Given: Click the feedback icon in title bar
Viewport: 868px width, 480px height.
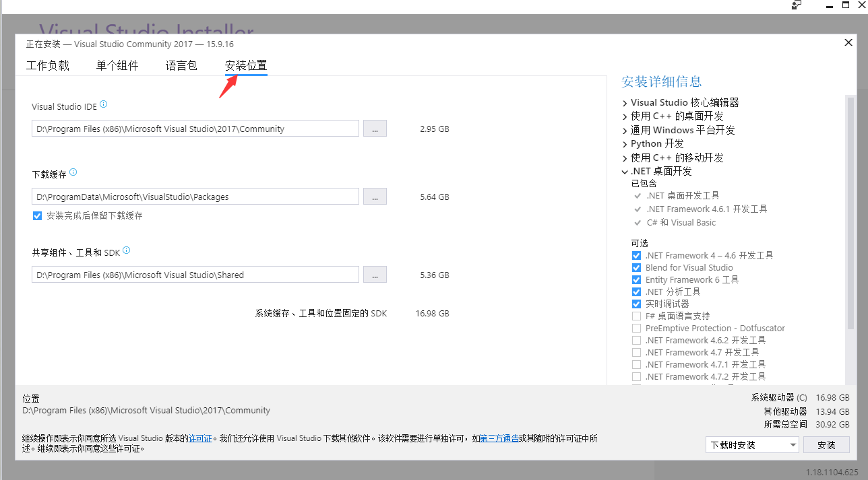Looking at the screenshot, I should [797, 5].
